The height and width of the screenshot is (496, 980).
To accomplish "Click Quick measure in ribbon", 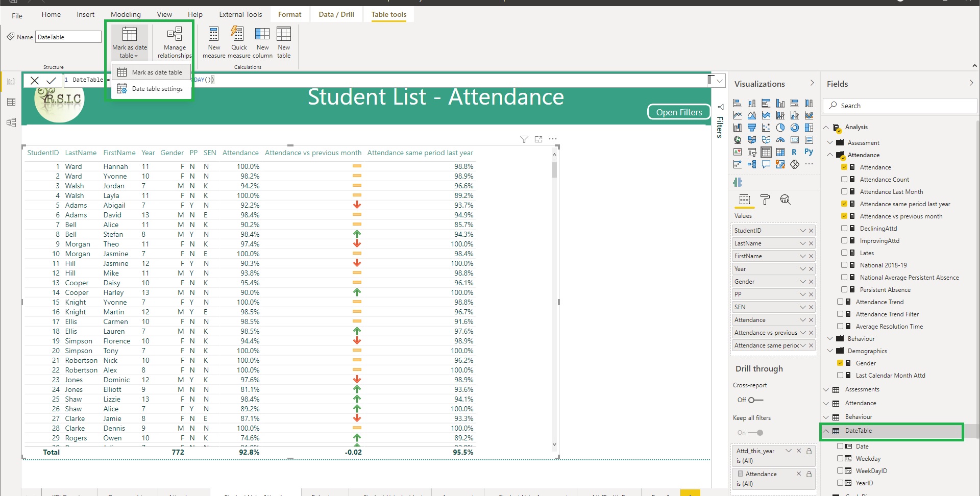I will tap(239, 42).
